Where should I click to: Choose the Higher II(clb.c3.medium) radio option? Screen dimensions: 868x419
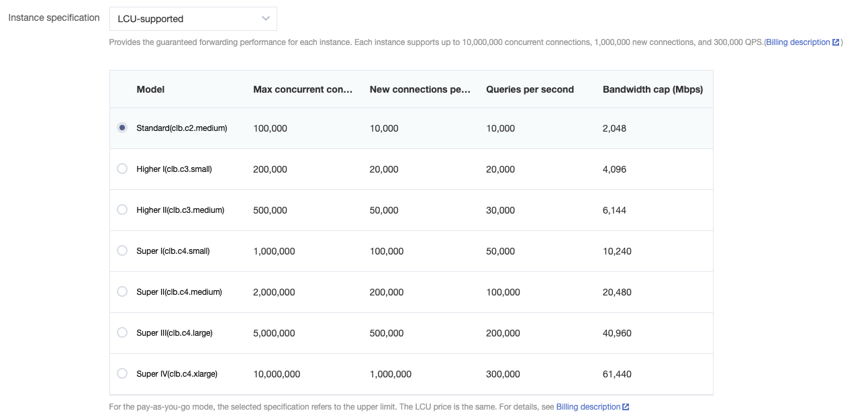click(x=122, y=209)
